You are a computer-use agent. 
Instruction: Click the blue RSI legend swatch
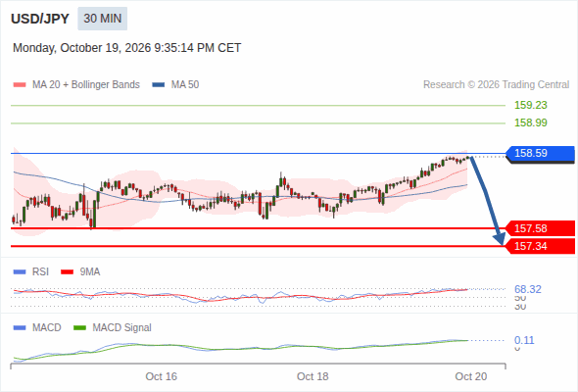tap(20, 272)
